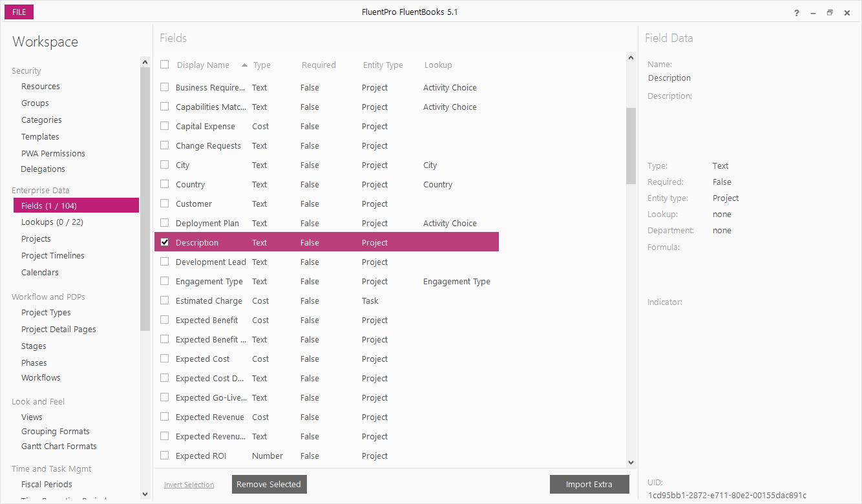Click the Capabilities Matc... field name
The width and height of the screenshot is (862, 504).
(x=211, y=107)
